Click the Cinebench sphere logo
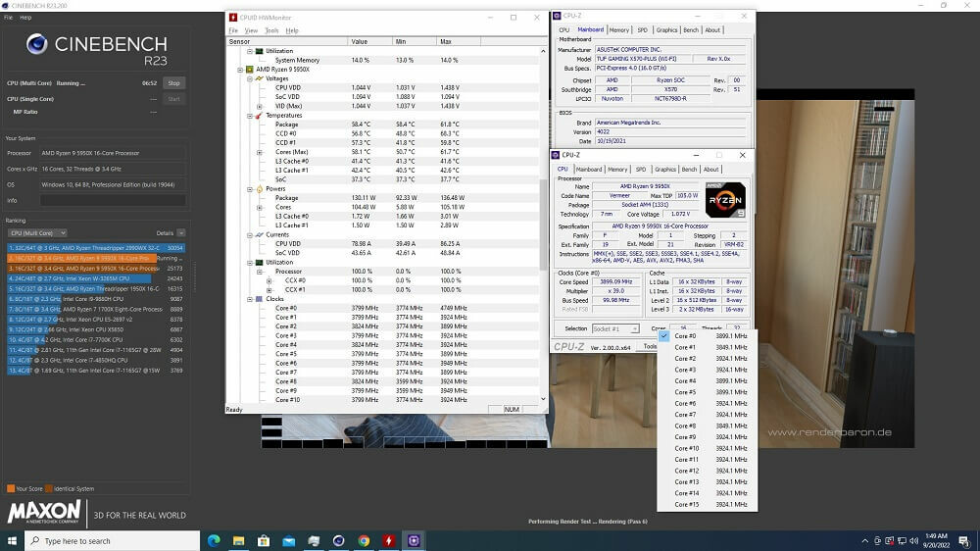 tap(37, 44)
